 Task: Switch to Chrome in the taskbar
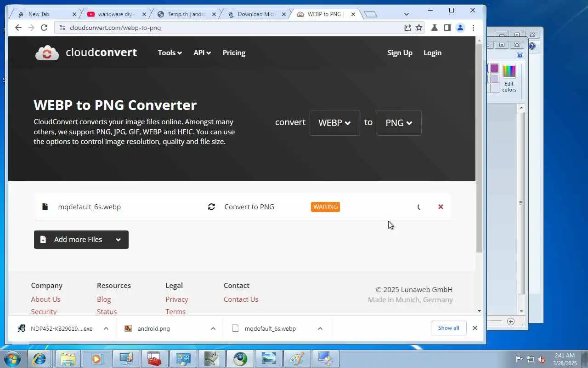[x=240, y=358]
